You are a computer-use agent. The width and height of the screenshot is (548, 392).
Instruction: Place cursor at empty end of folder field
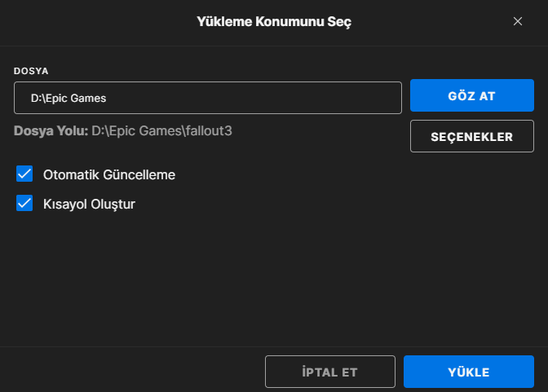[x=326, y=98]
